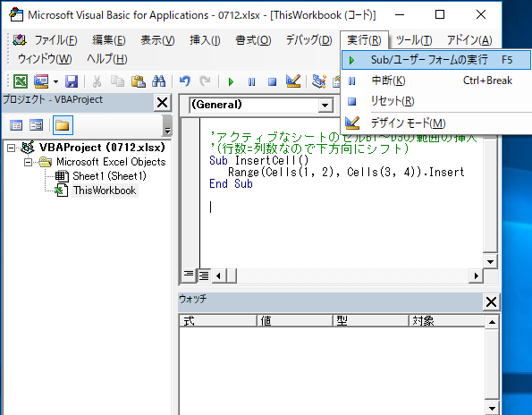
Task: Click the Find binoculars icon
Action: click(x=158, y=81)
